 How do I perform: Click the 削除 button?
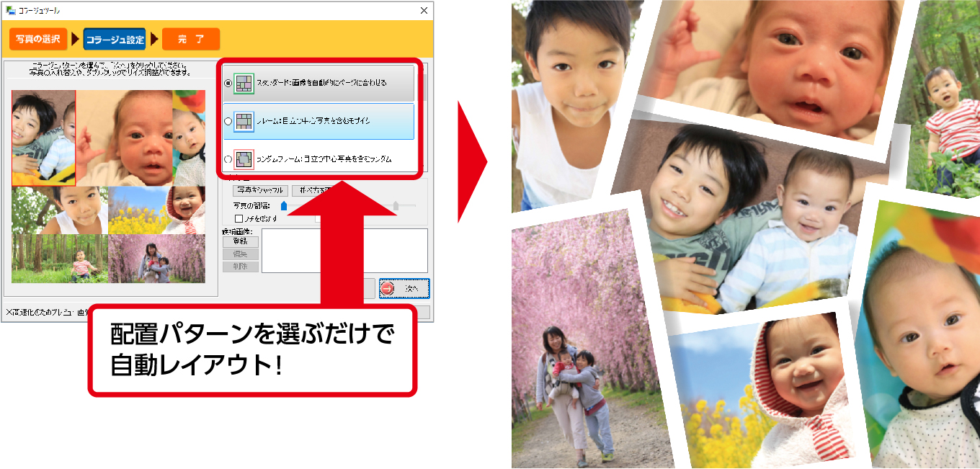[x=240, y=266]
